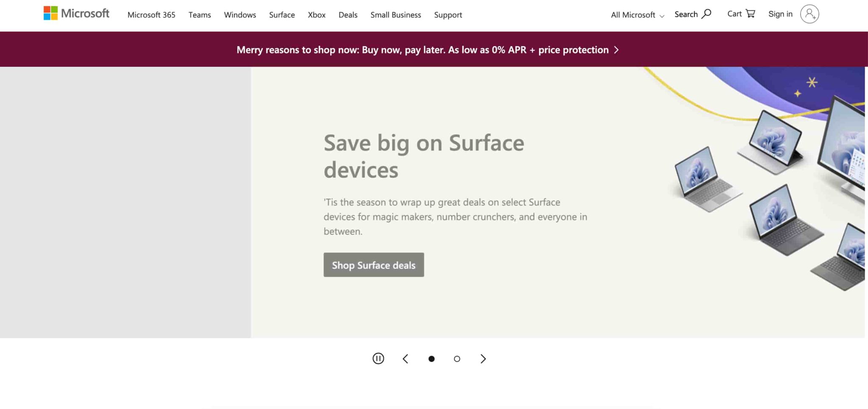Click the account avatar icon
Screen dimensions: 868x409
[x=809, y=14]
